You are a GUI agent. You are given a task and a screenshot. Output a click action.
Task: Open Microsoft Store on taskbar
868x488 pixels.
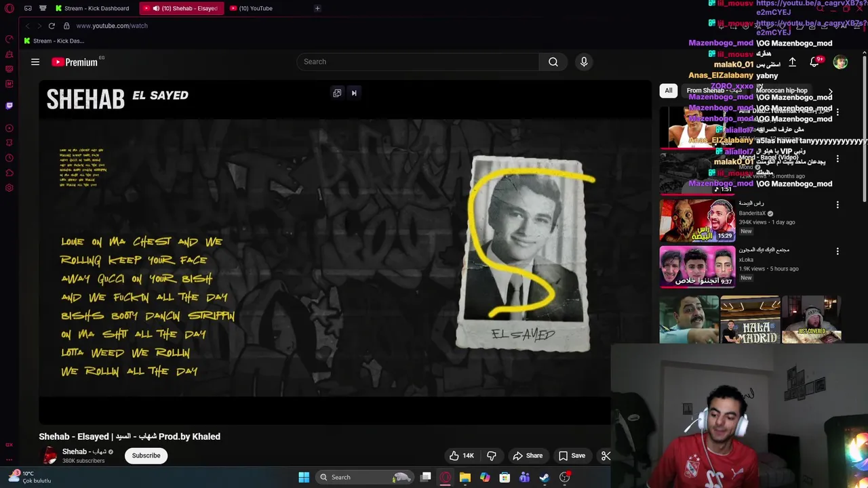(x=505, y=477)
